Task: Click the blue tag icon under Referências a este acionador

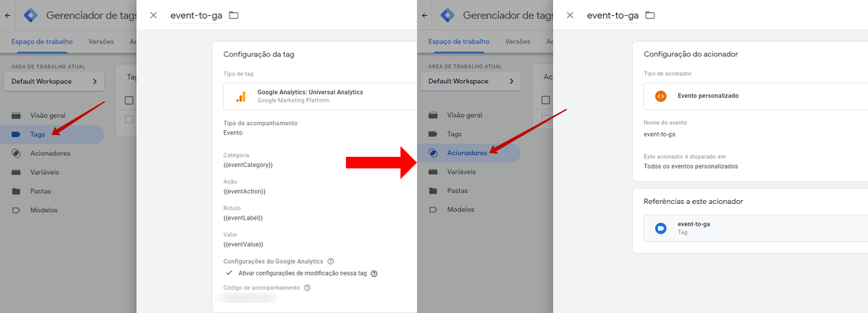Action: click(660, 228)
